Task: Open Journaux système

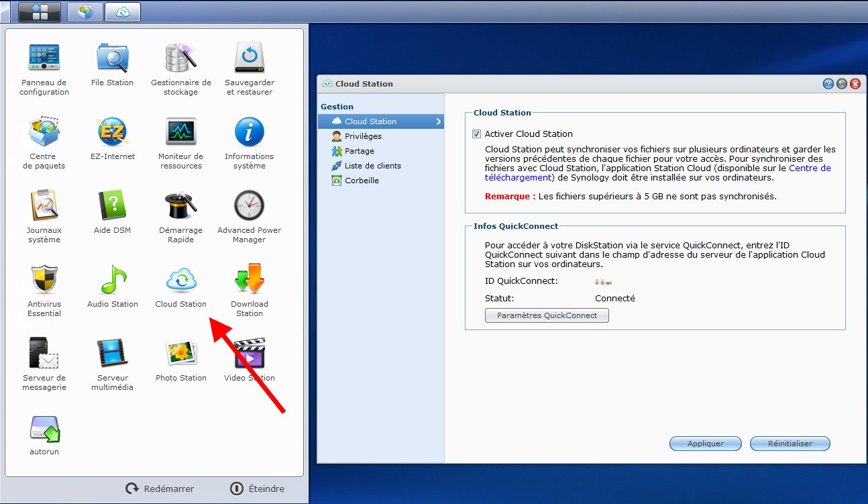Action: pos(44,217)
